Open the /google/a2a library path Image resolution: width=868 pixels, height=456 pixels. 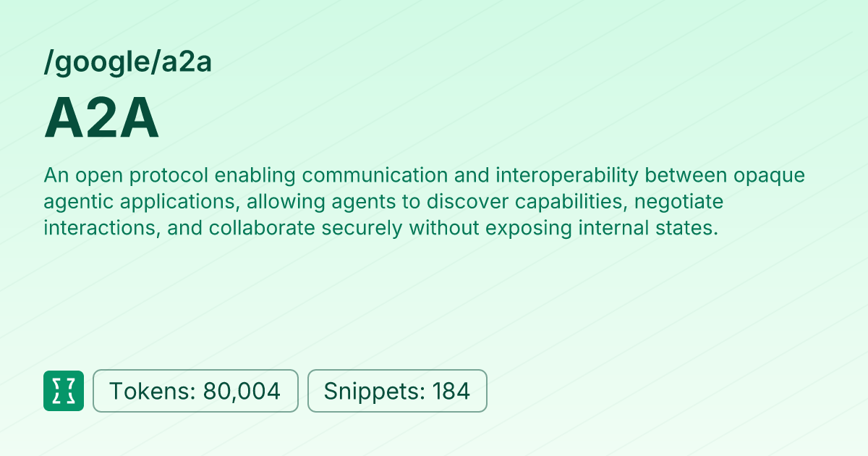point(127,63)
